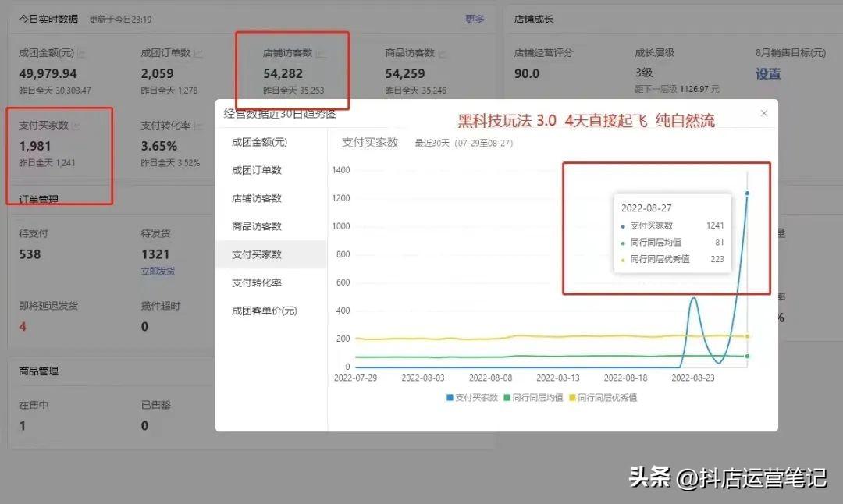Click the 成团订单数 value 2,059
Screen dimensions: 843x504
click(x=157, y=73)
